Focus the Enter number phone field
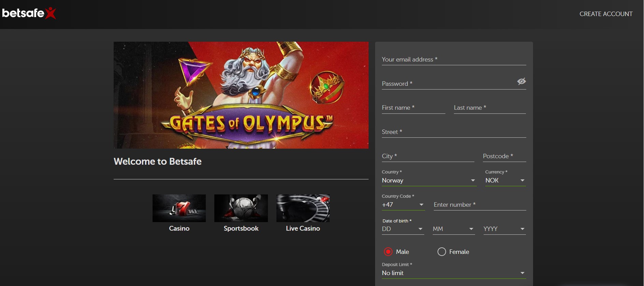Viewport: 644px width, 286px height. [x=480, y=205]
